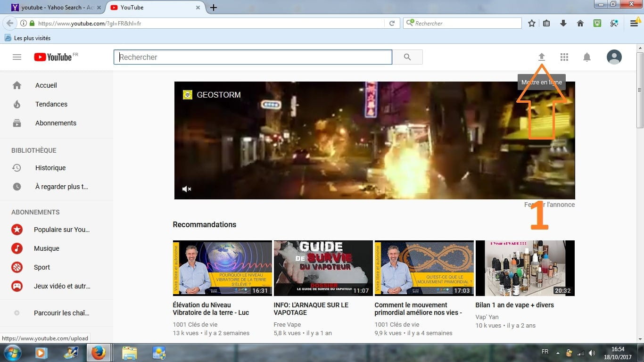Click the red basketball Sport icon
The height and width of the screenshot is (362, 644).
coord(17,267)
